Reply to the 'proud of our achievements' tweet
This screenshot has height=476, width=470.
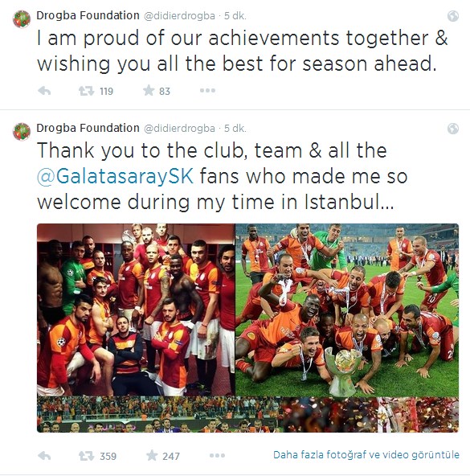[44, 91]
